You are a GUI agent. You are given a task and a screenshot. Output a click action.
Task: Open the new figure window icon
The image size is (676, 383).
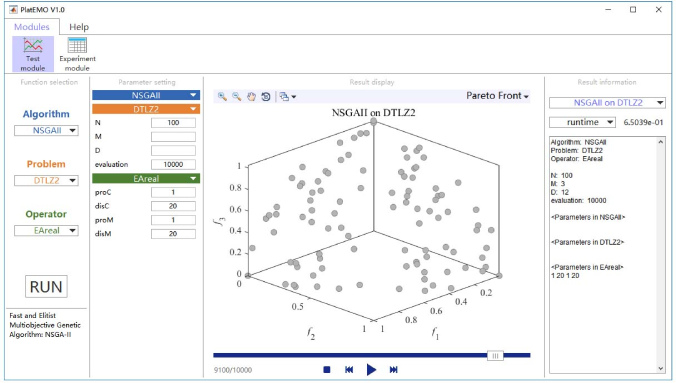(x=284, y=97)
